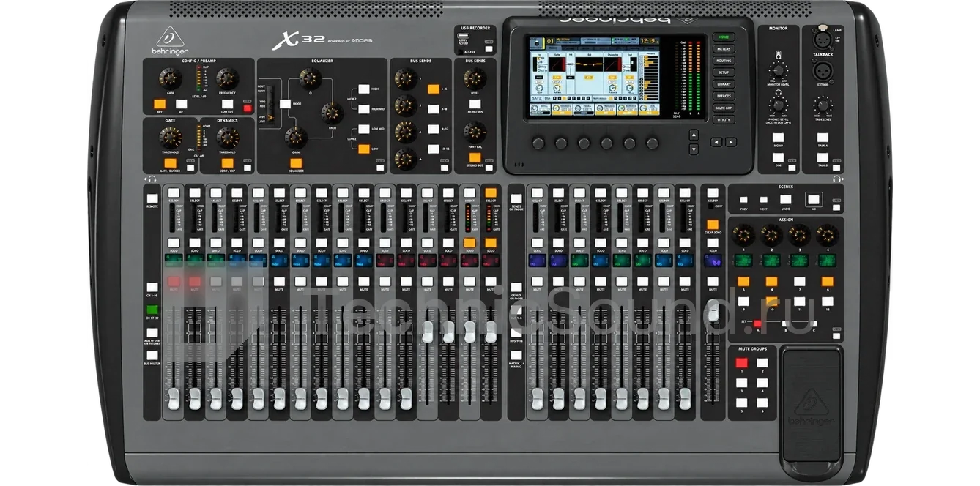Toggle the monitor DIM button

click(x=778, y=157)
